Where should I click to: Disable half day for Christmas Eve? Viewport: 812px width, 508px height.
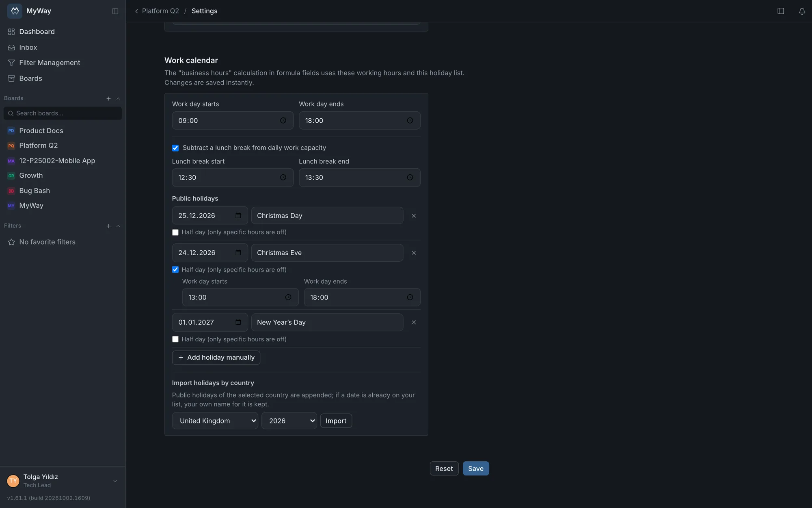(175, 269)
